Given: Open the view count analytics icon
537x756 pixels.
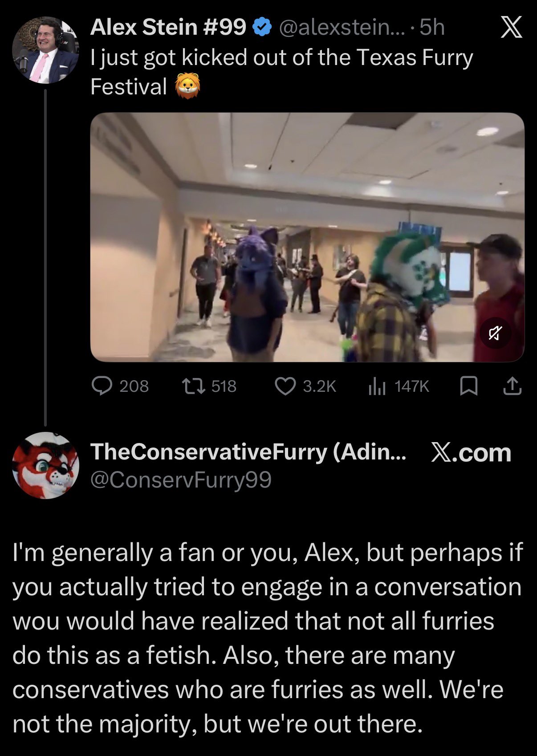Looking at the screenshot, I should pos(377,386).
